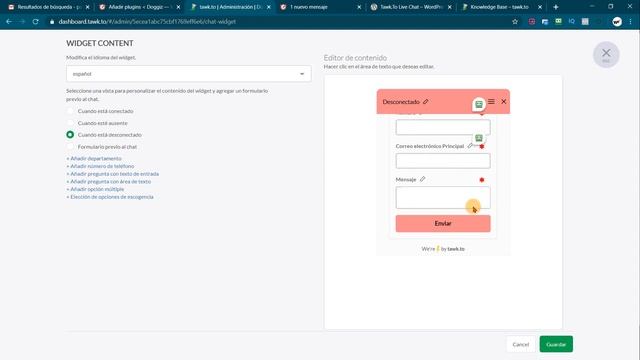Click the Enviar button in widget preview
The image size is (640, 360).
click(443, 224)
